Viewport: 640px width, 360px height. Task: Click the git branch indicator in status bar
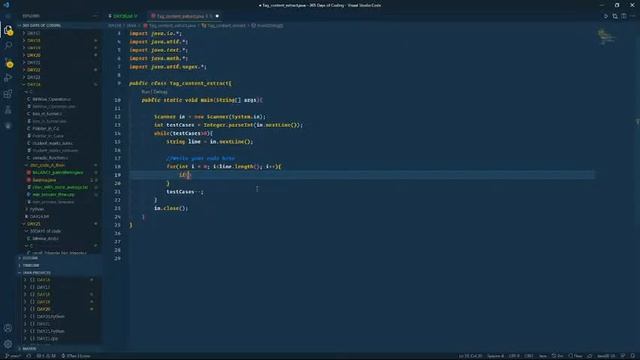coord(13,356)
